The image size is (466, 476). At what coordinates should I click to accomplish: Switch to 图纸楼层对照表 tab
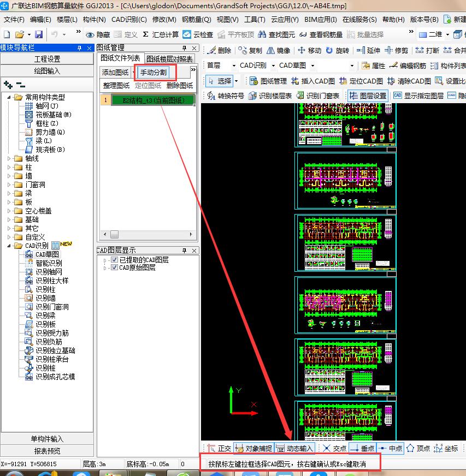pos(169,58)
